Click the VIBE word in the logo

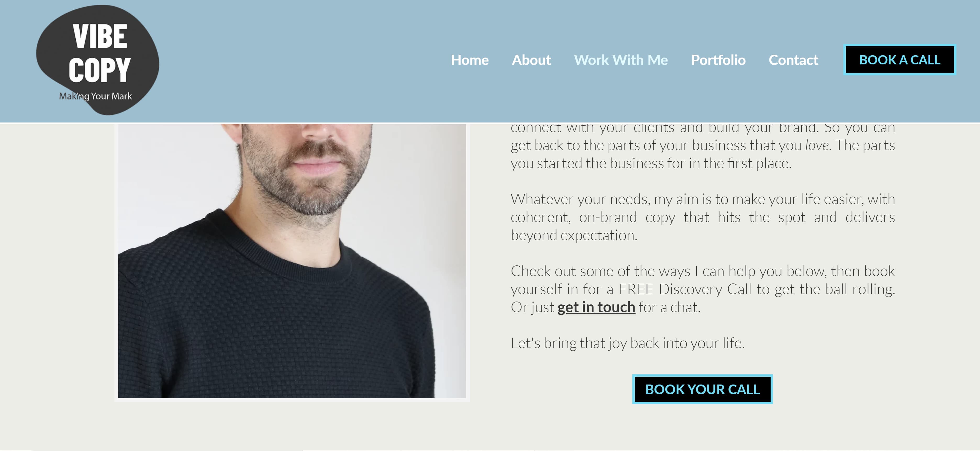coord(100,37)
